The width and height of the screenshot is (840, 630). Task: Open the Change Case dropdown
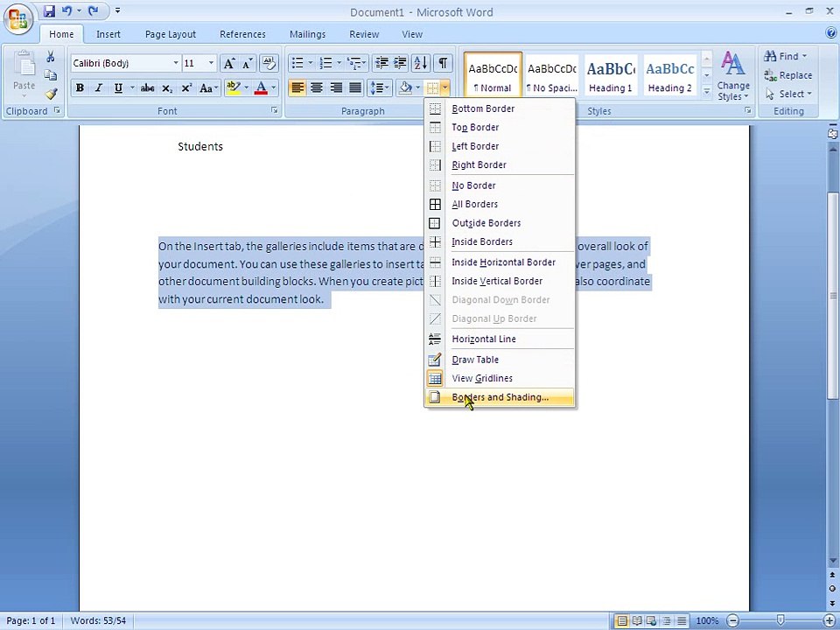209,88
